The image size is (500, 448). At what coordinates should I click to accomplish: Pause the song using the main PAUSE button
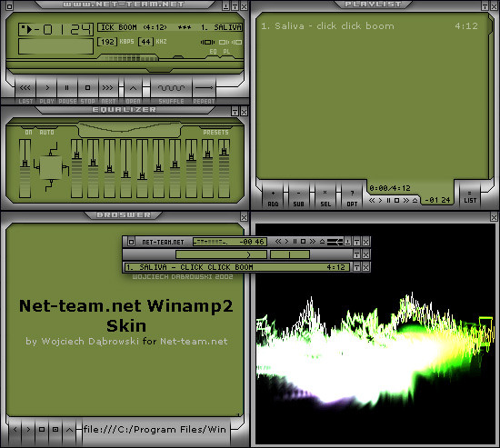[x=67, y=87]
